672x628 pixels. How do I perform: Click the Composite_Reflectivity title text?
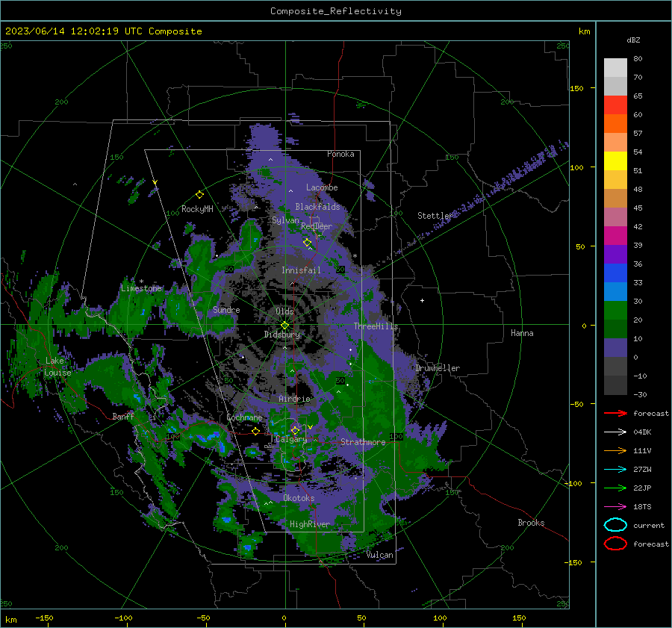(335, 11)
